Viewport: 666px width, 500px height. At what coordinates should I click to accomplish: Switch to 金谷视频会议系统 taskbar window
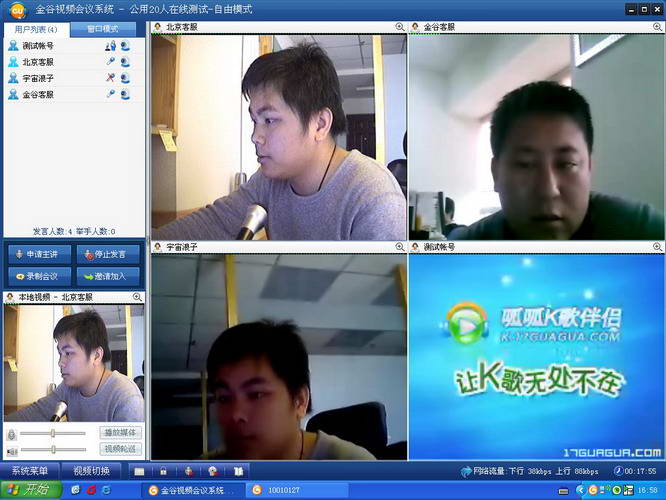192,490
